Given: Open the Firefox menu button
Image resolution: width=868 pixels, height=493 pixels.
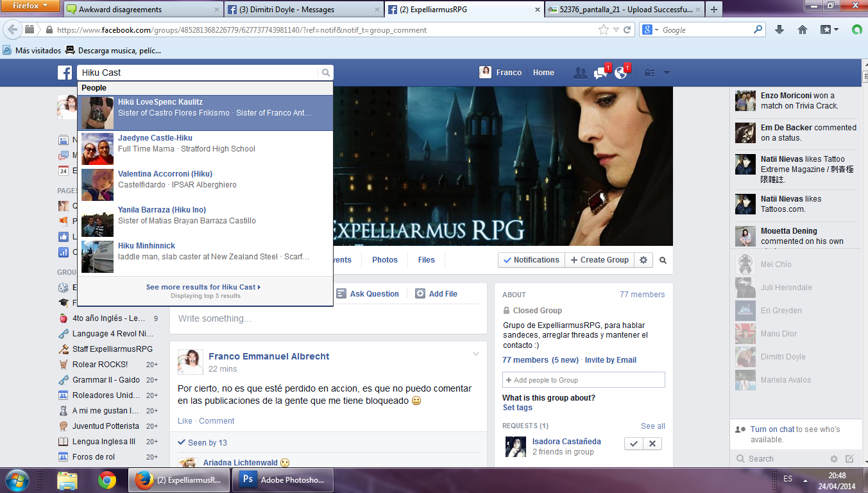Looking at the screenshot, I should [30, 6].
